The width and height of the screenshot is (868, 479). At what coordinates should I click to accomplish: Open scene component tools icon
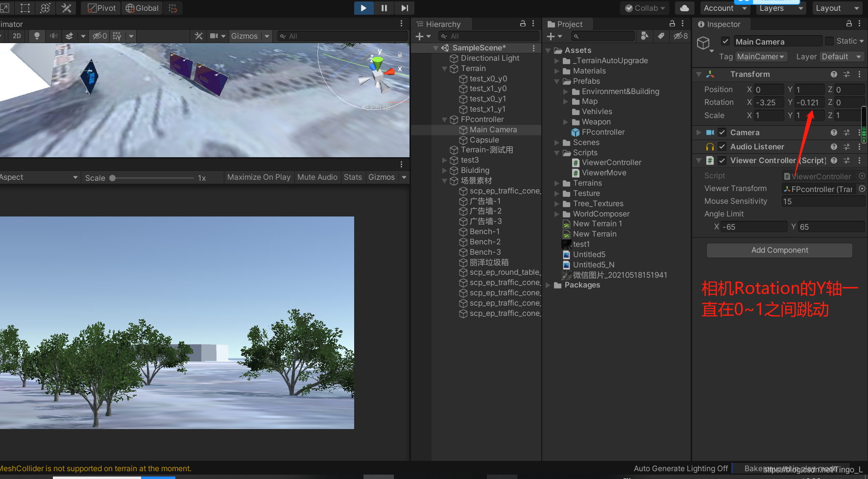(x=198, y=36)
